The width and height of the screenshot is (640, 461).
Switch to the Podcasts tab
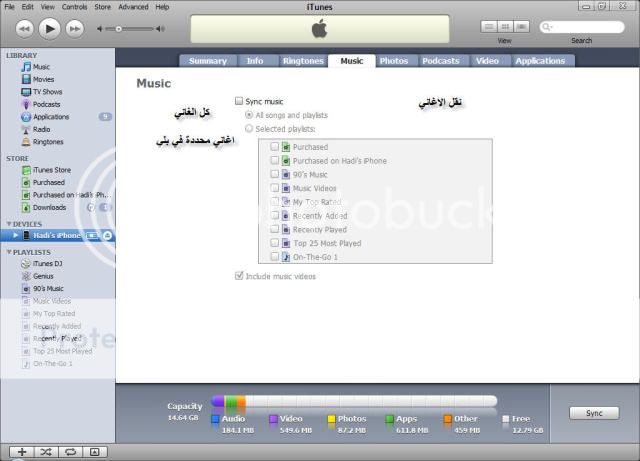[x=441, y=61]
